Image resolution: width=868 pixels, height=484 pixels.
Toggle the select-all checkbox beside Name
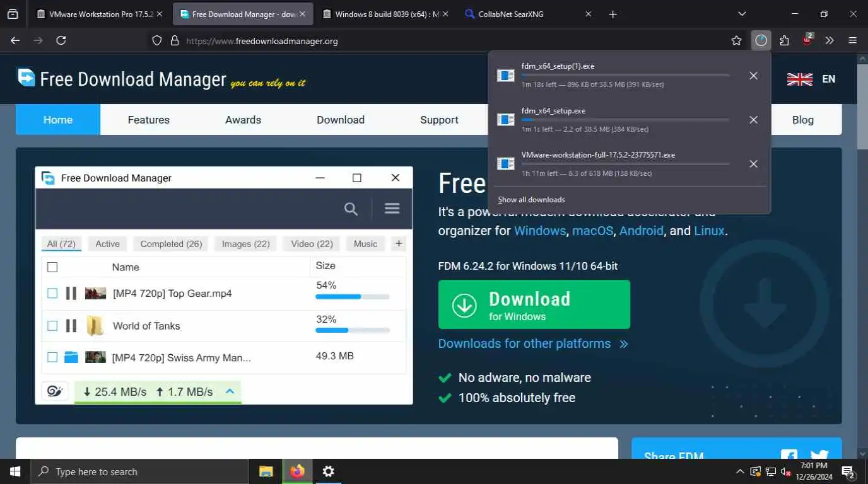click(52, 267)
